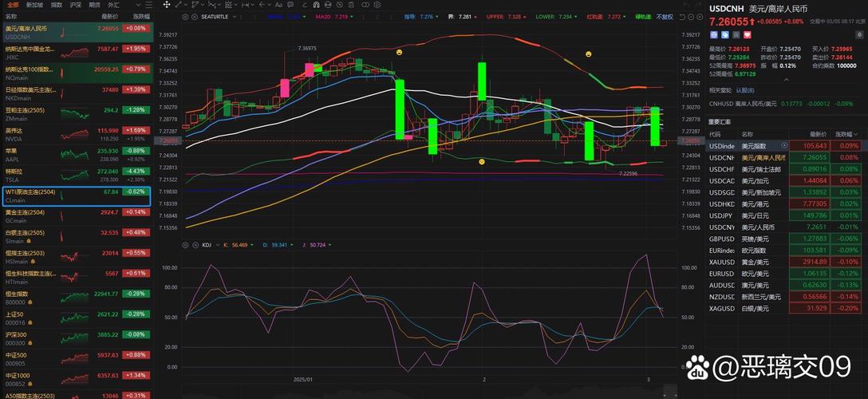Expand the MA20 value dropdown
The width and height of the screenshot is (868, 399).
[352, 17]
